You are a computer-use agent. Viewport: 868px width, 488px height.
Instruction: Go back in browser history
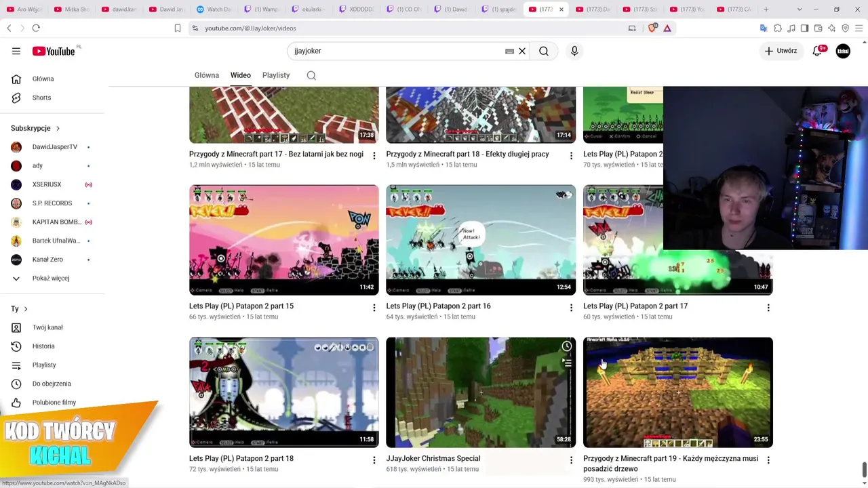[x=9, y=28]
